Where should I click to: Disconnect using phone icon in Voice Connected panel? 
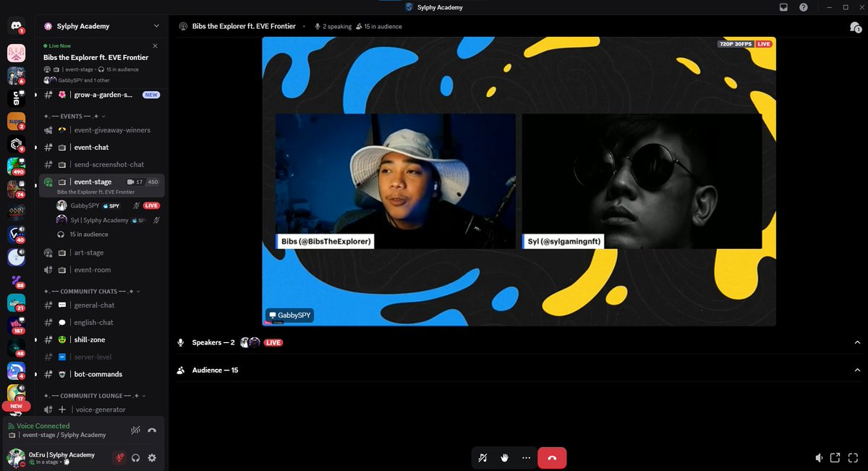(x=152, y=430)
